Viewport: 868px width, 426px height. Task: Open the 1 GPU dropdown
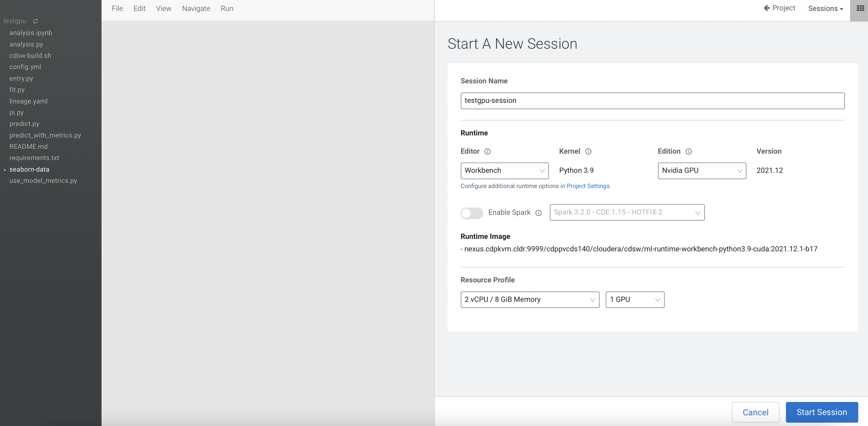(635, 299)
